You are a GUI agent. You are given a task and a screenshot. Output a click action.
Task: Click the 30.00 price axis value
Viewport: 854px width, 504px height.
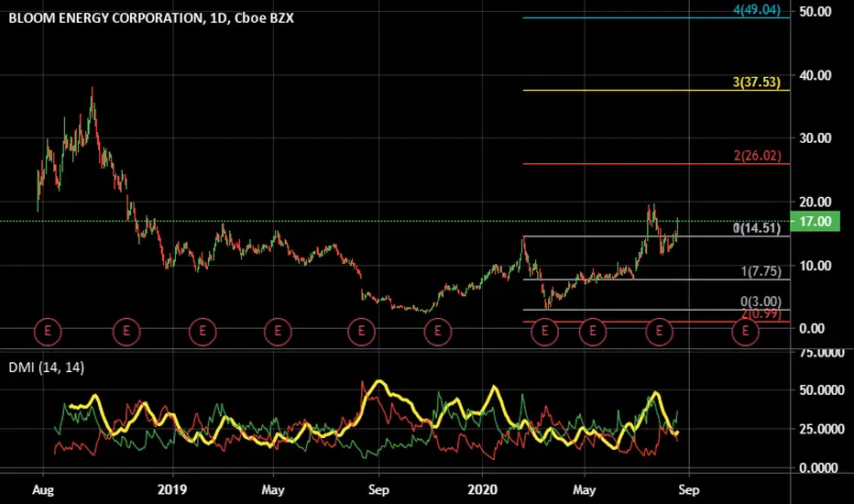pos(816,138)
